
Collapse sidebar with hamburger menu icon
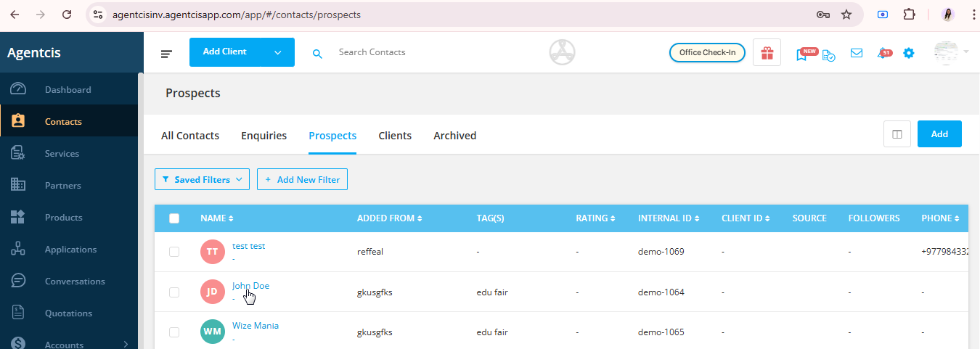click(x=167, y=53)
